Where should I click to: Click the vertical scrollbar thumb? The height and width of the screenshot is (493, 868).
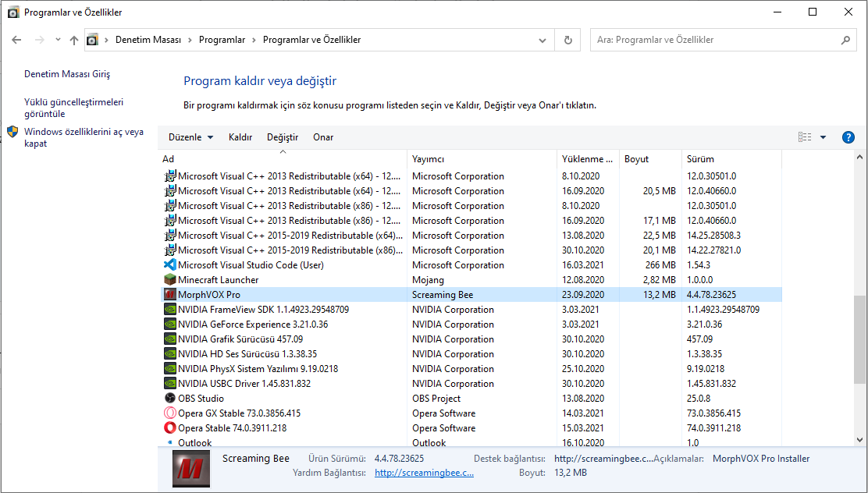(x=859, y=340)
